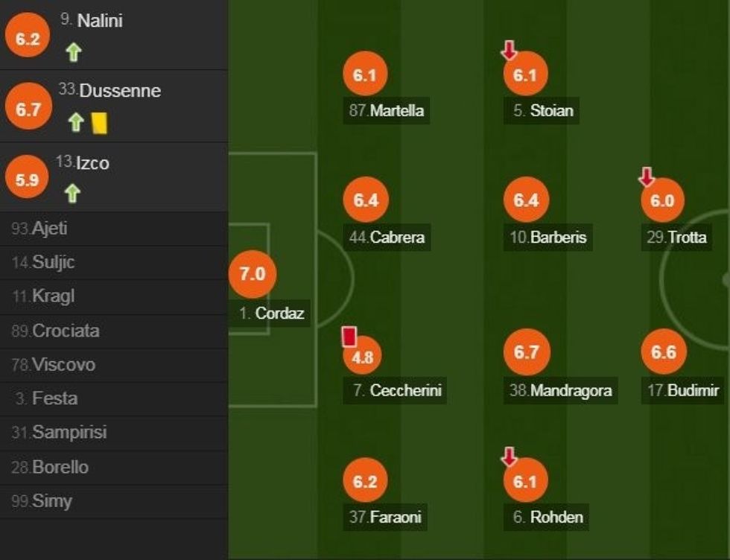Viewport: 730px width, 560px height.
Task: Click Izco's green substituted-on arrow
Action: (x=72, y=194)
